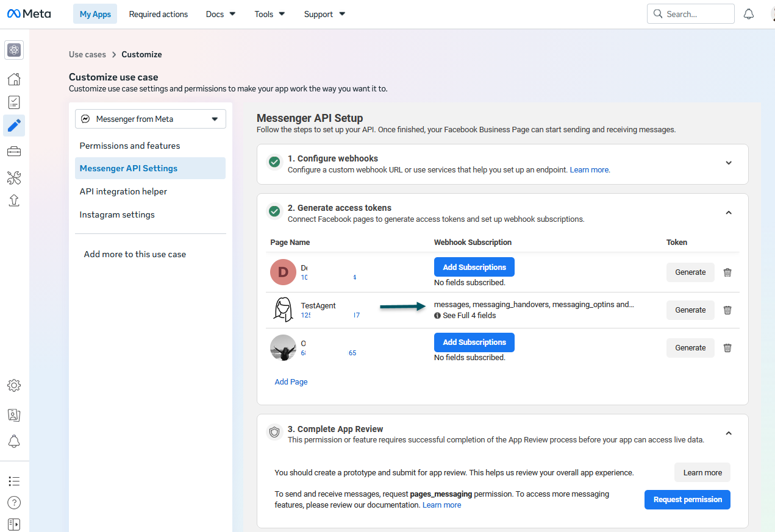The height and width of the screenshot is (532, 775).
Task: Open the alerts bell in left sidebar
Action: pyautogui.click(x=14, y=441)
